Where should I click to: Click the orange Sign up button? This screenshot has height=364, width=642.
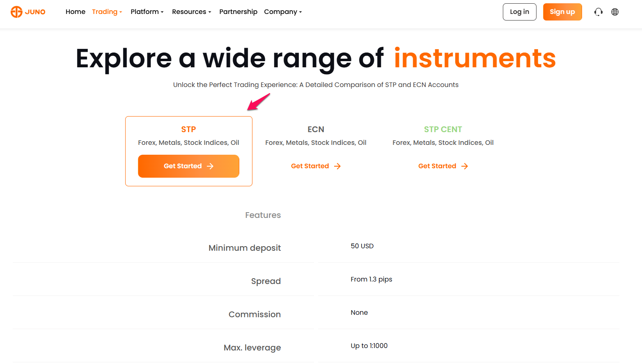pos(562,12)
